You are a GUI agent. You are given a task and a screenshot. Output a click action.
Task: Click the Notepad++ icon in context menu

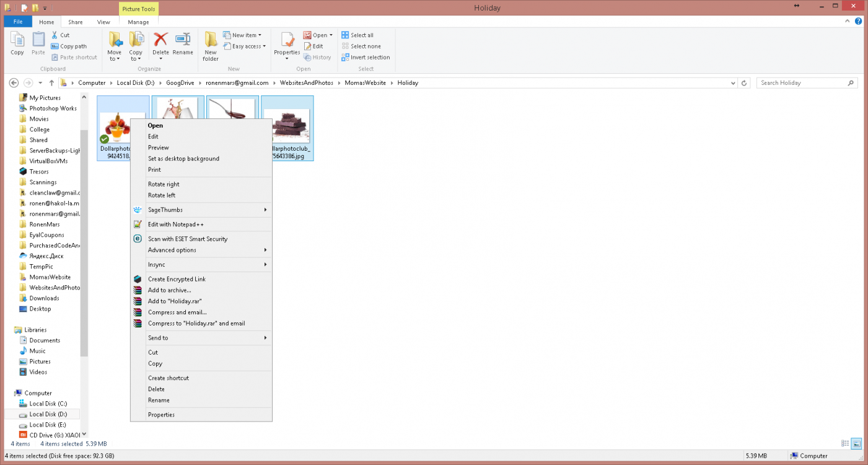point(138,224)
